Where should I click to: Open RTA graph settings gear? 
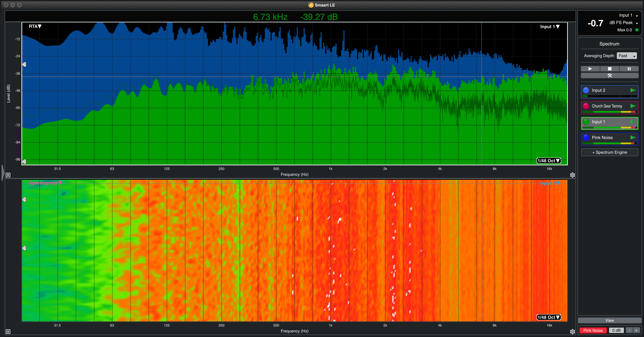click(573, 175)
